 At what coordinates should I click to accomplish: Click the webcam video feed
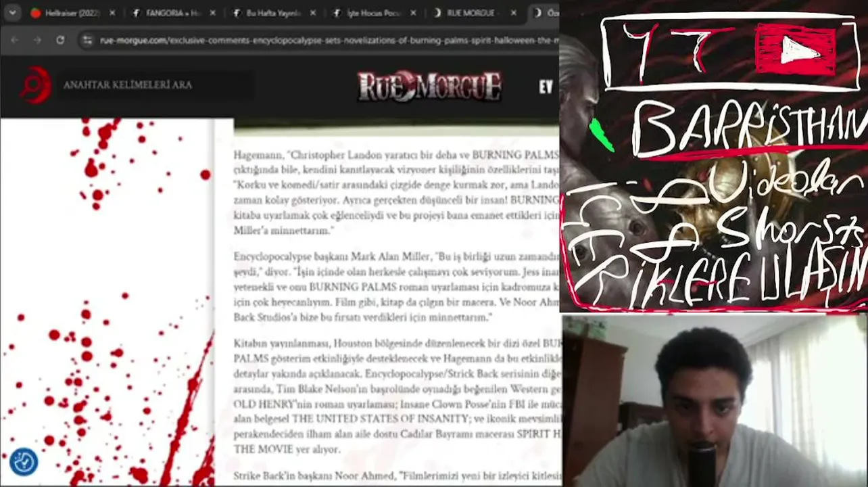(715, 401)
